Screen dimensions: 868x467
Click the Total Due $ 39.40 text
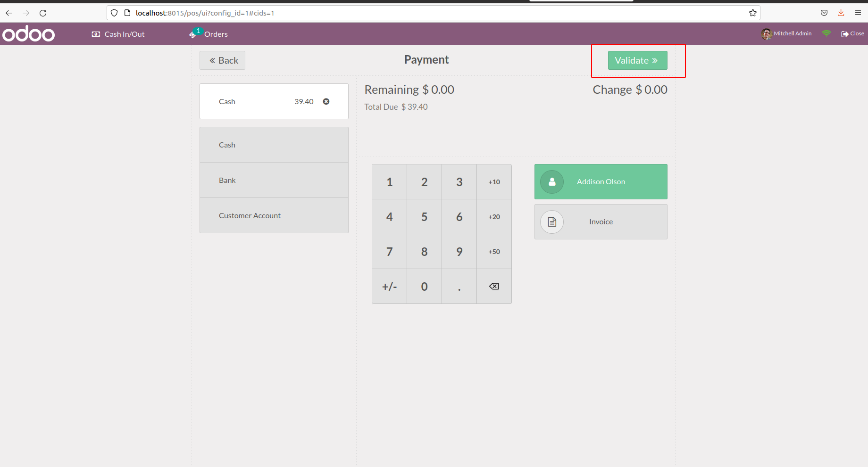tap(396, 107)
